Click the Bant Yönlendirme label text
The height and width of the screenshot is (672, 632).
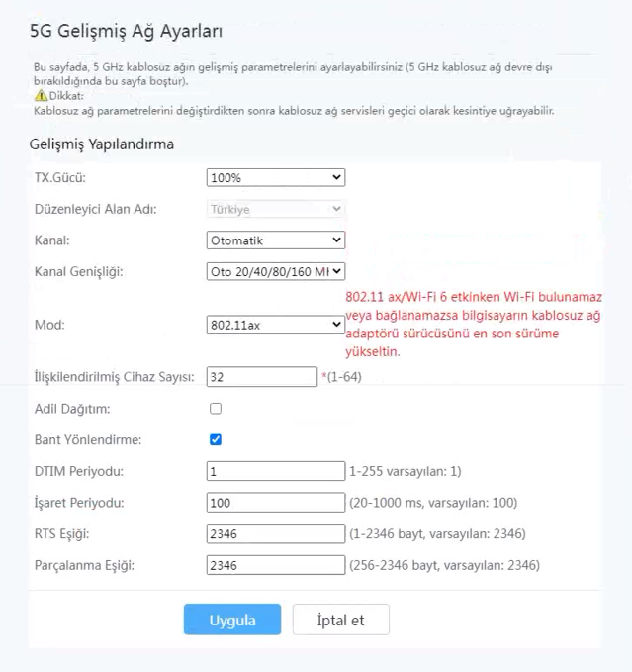pos(87,439)
